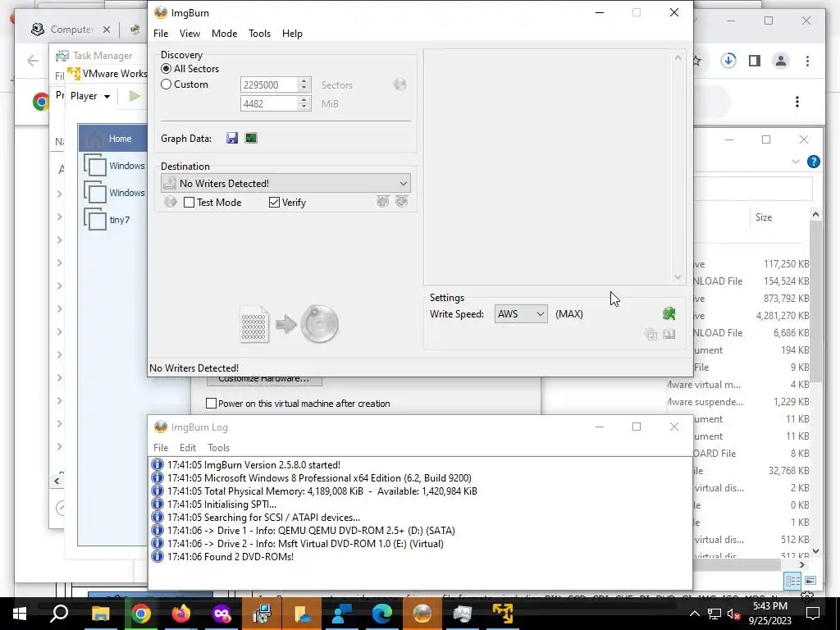Open ImgBurn from the taskbar
This screenshot has height=630, width=840.
coord(422,614)
